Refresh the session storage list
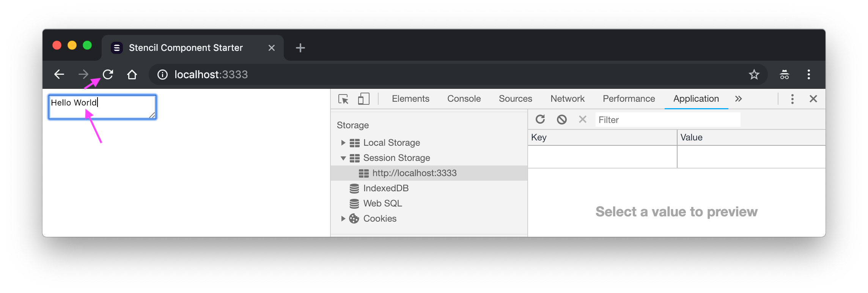868x293 pixels. [540, 119]
